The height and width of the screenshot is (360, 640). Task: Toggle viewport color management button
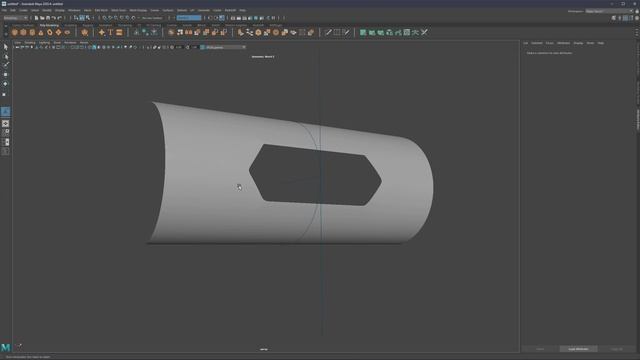click(202, 47)
